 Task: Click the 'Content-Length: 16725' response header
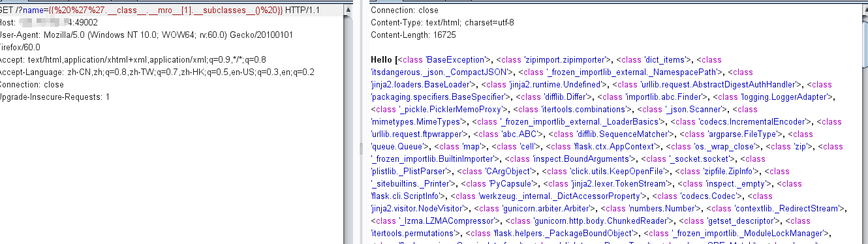(413, 35)
